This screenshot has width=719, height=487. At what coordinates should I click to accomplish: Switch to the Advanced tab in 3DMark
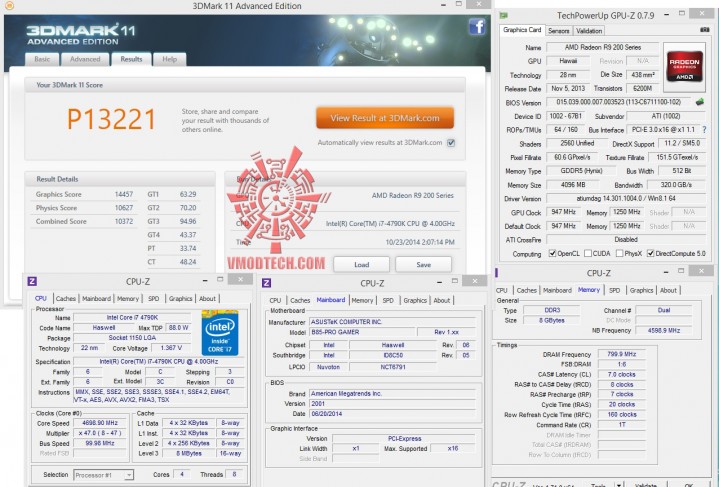(85, 59)
